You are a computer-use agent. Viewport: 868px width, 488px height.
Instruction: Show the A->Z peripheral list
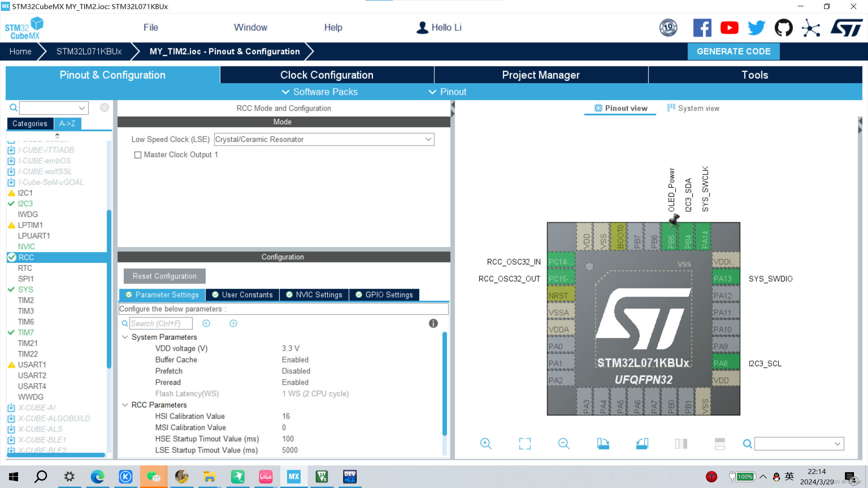tap(67, 123)
